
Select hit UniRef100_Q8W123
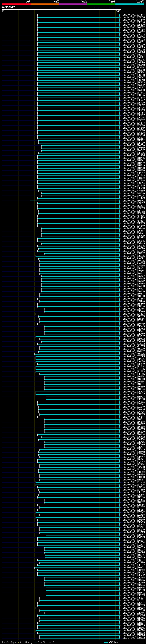point(134,638)
